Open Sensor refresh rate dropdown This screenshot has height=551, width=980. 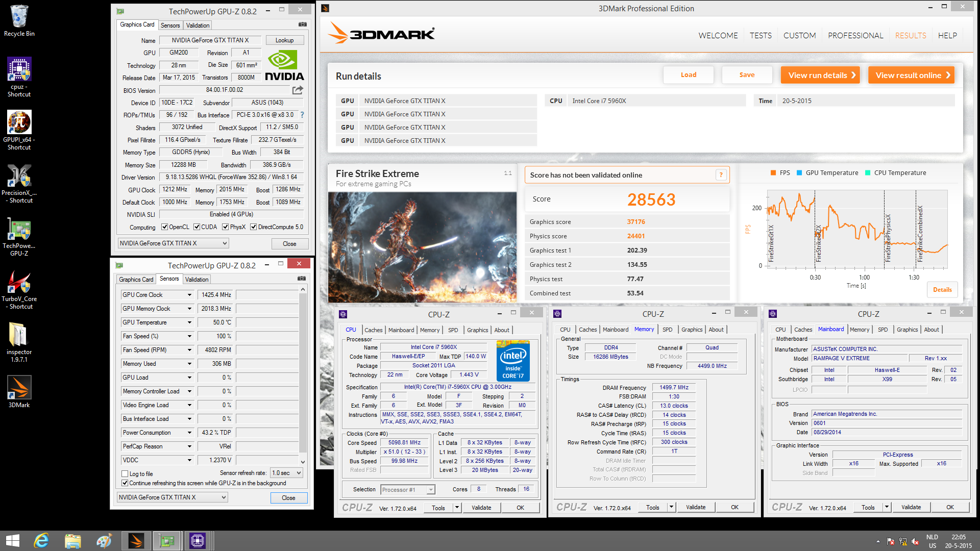(286, 473)
